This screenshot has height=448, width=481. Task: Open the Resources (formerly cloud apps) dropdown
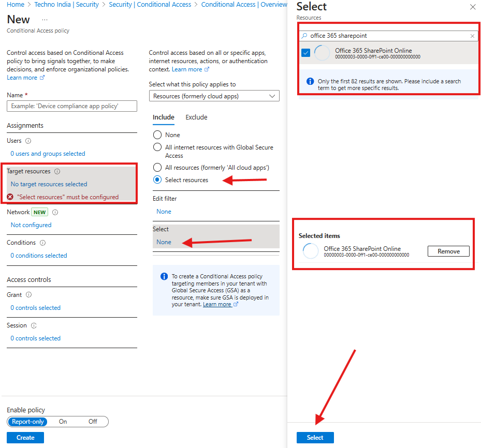pos(214,96)
